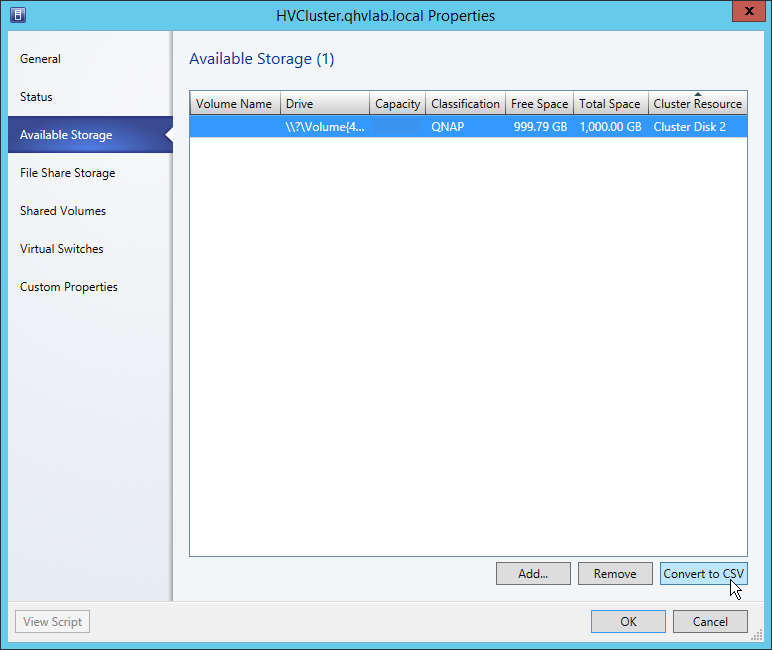Viewport: 772px width, 650px height.
Task: Sort by Capacity column header
Action: pos(397,104)
